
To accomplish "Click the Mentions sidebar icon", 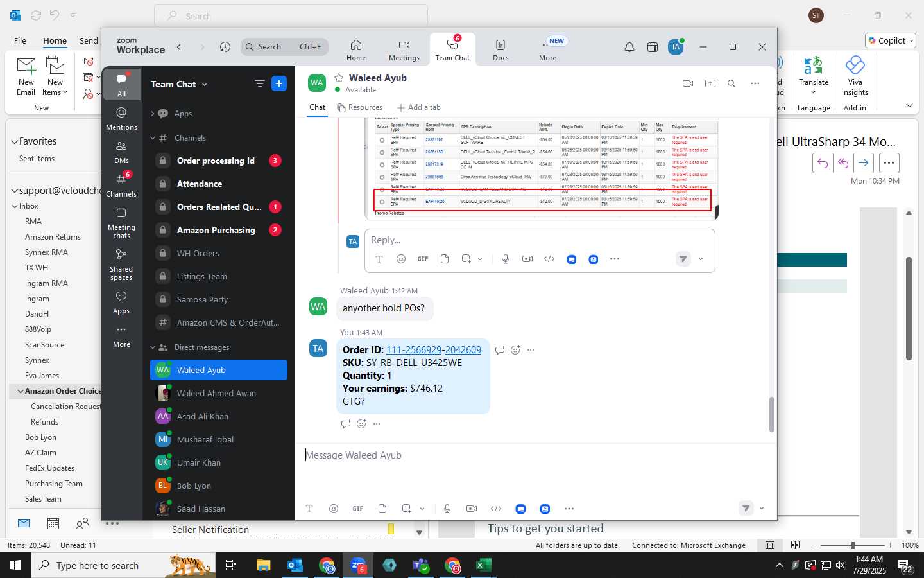I will [121, 119].
